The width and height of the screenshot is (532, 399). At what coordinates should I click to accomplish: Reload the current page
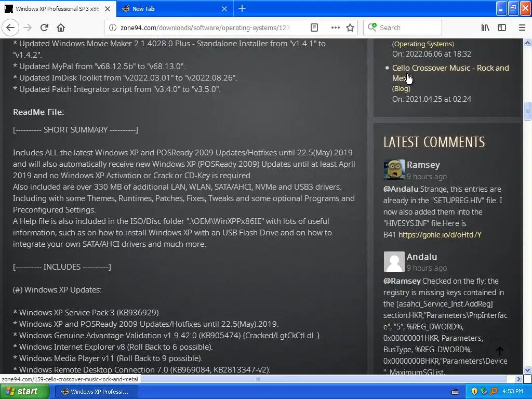click(45, 28)
